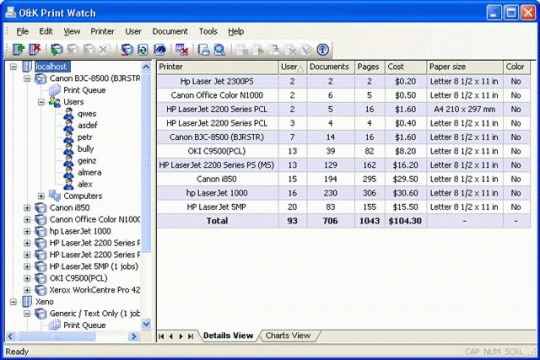Select the localhost server icon in tree
Image resolution: width=540 pixels, height=360 pixels.
(x=27, y=66)
